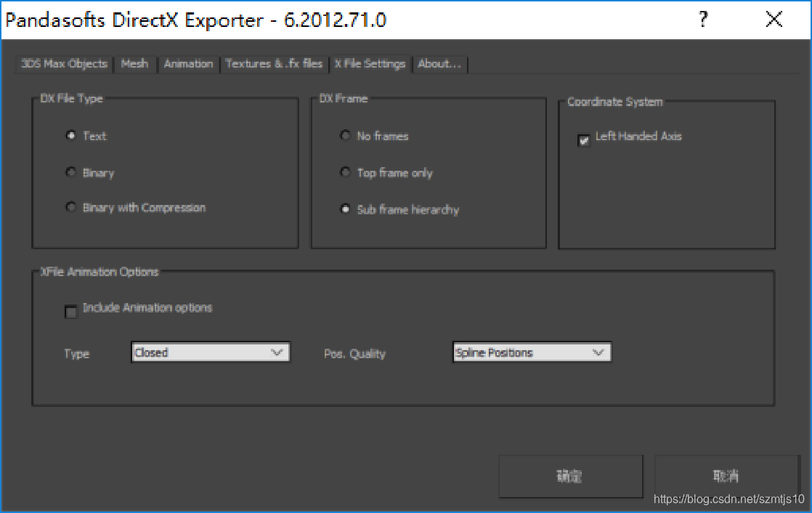Open the Textures & .fx files tab
The width and height of the screenshot is (812, 513).
point(274,64)
